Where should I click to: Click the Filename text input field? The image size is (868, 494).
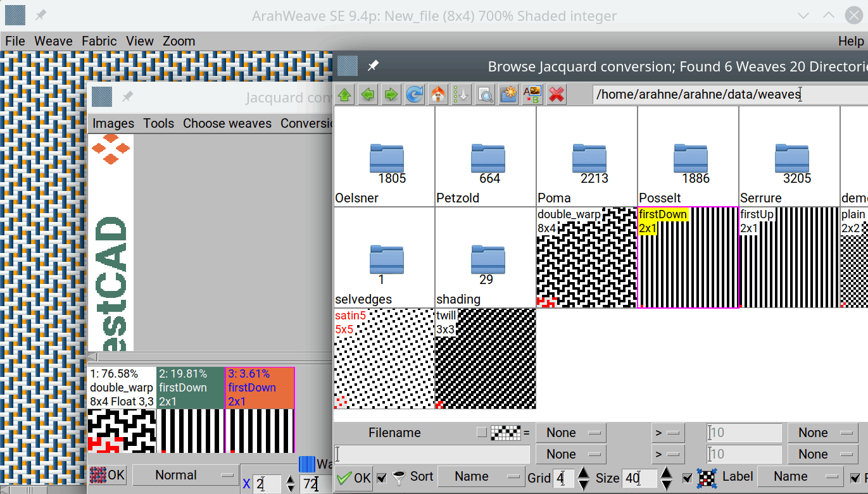432,454
